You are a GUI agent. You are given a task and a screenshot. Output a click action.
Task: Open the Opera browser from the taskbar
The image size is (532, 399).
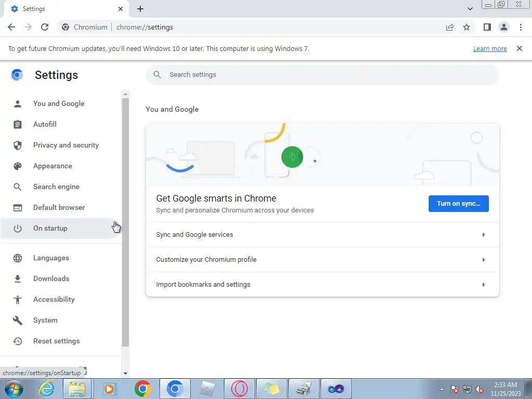pos(239,389)
